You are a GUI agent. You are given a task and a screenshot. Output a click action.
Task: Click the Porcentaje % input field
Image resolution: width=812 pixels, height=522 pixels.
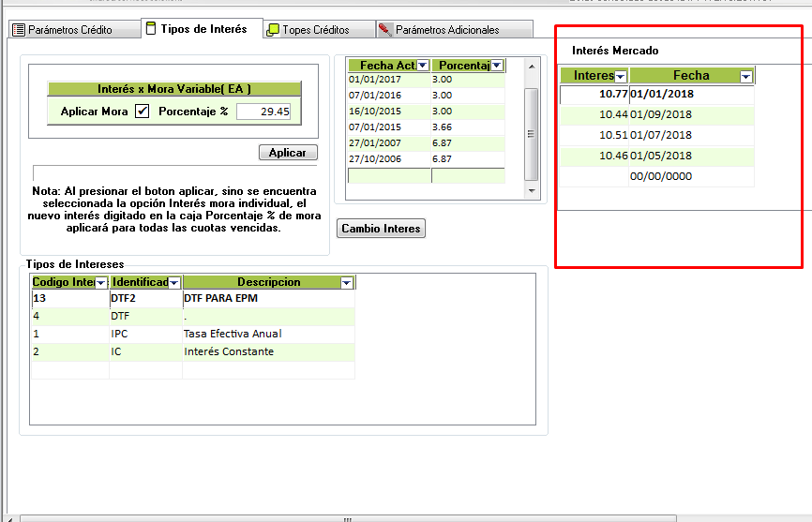[263, 112]
